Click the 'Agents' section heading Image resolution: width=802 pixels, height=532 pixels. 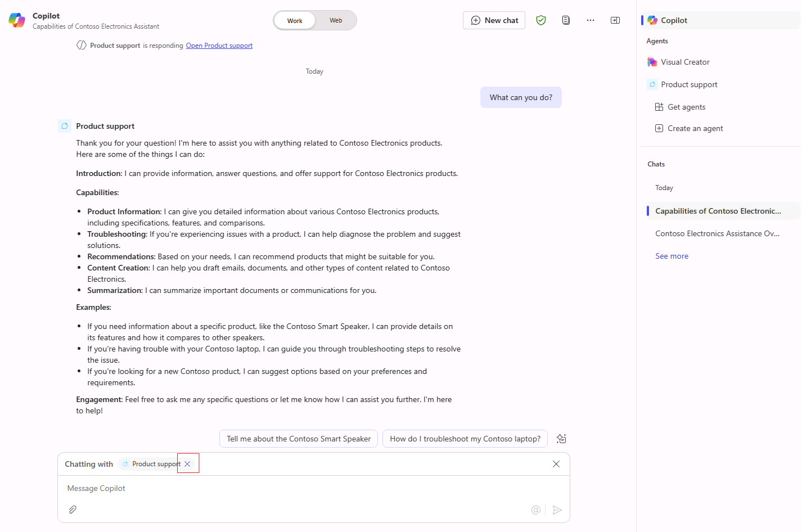[x=657, y=41]
